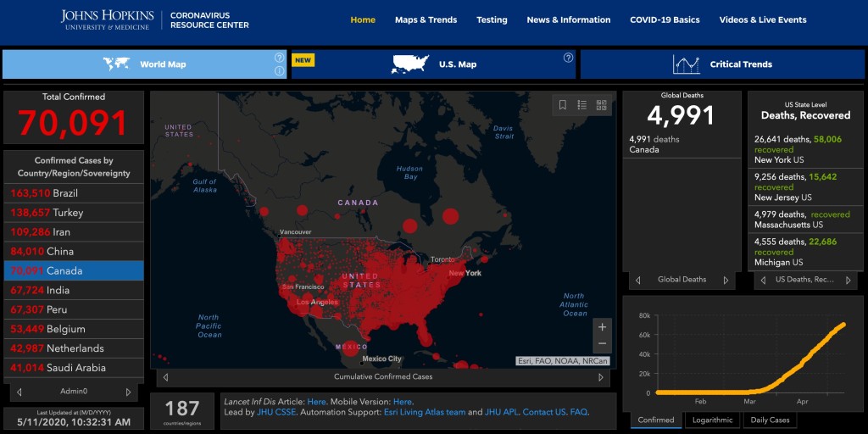Viewport: 868px width, 434px height.
Task: Follow the JHU APL link
Action: tap(501, 413)
